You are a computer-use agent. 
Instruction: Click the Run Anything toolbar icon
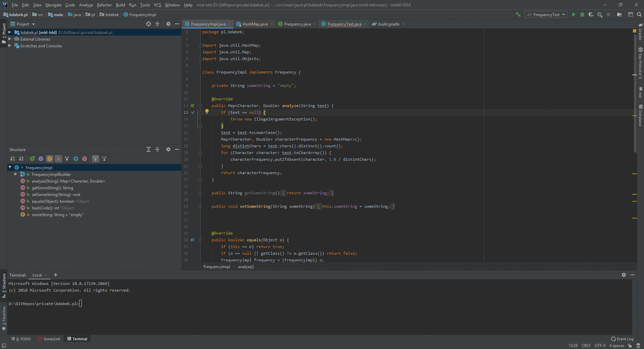click(x=630, y=15)
